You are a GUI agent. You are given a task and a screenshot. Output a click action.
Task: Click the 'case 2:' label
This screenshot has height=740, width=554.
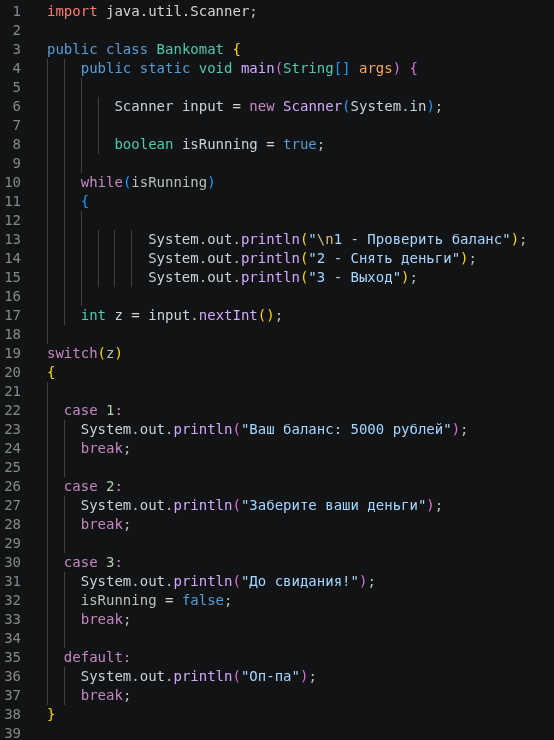[93, 486]
